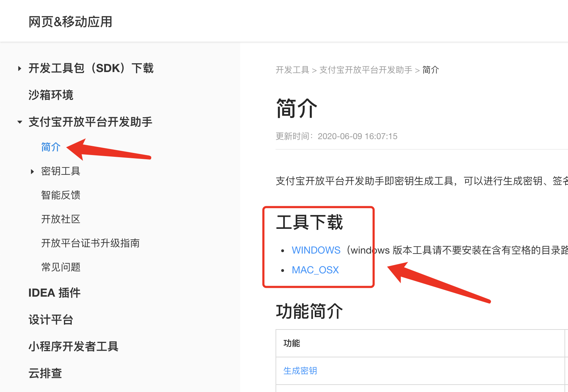Select 支付宝开放平台开发助手 sidebar item
568x392 pixels.
coord(90,122)
